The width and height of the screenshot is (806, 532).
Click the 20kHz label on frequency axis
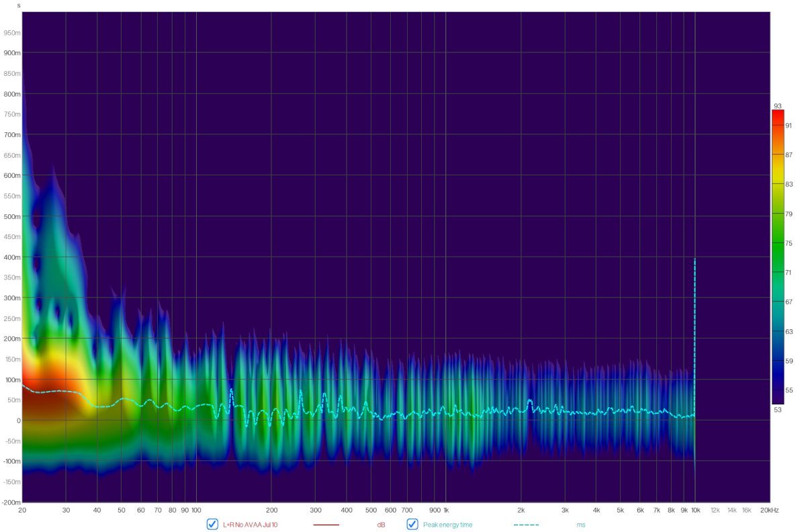pyautogui.click(x=769, y=511)
